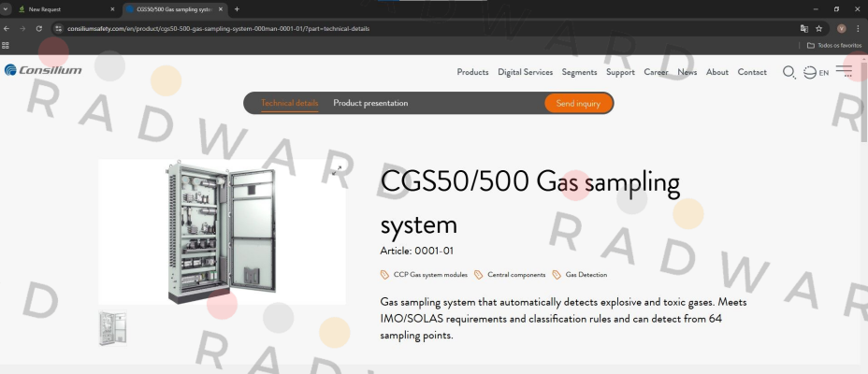Open the apps grid in the bookmarks bar
This screenshot has width=868, height=374.
pos(6,46)
